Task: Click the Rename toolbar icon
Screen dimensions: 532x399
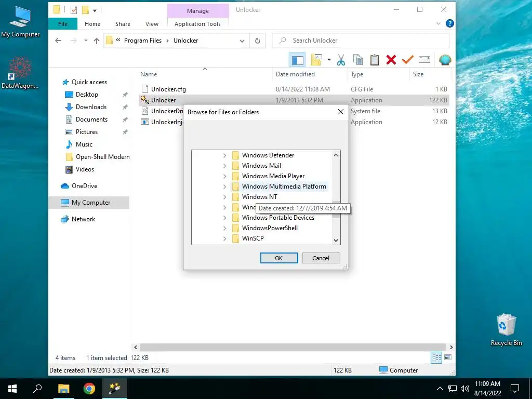Action: click(424, 60)
